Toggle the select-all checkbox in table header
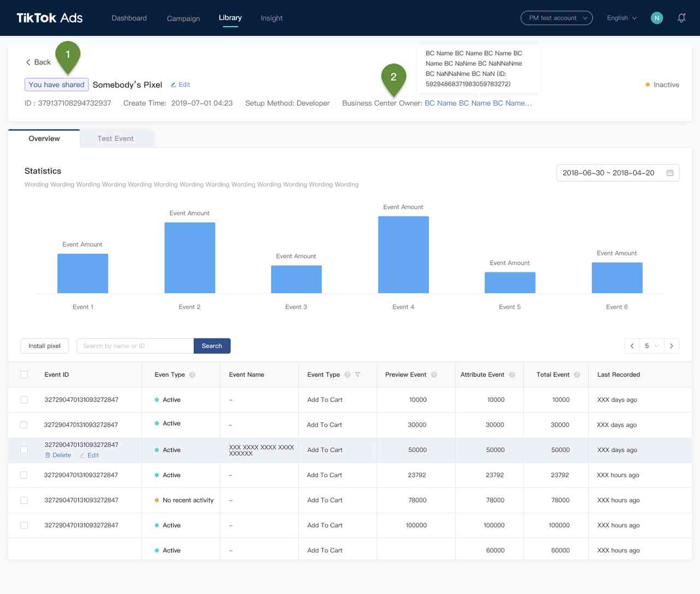This screenshot has height=594, width=700. click(24, 375)
